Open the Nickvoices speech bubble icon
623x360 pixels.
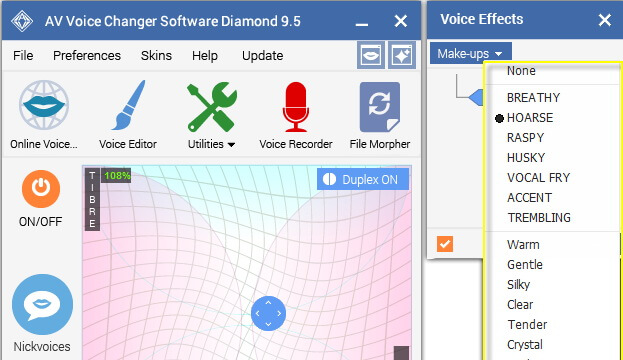pos(43,304)
